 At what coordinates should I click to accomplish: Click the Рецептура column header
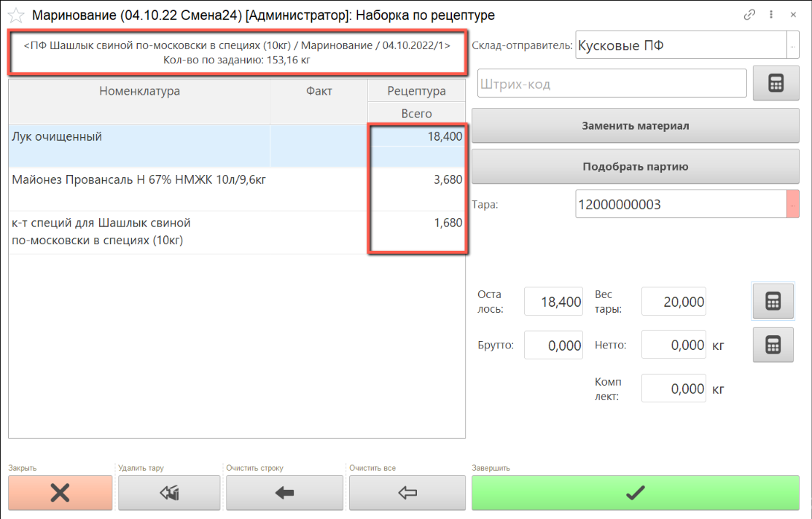click(x=416, y=90)
